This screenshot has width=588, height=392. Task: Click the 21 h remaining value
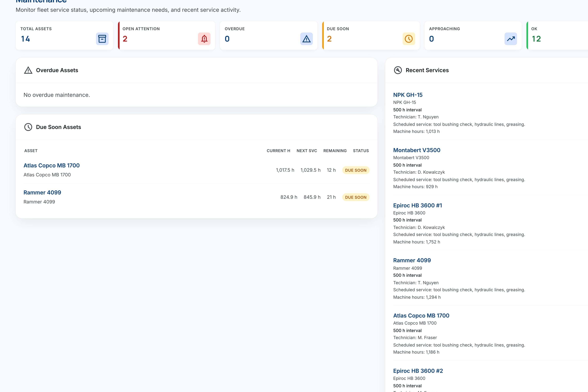[x=331, y=197]
